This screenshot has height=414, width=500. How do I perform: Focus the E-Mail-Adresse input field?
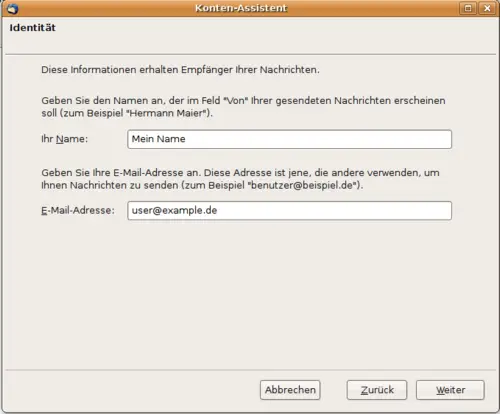coord(289,211)
